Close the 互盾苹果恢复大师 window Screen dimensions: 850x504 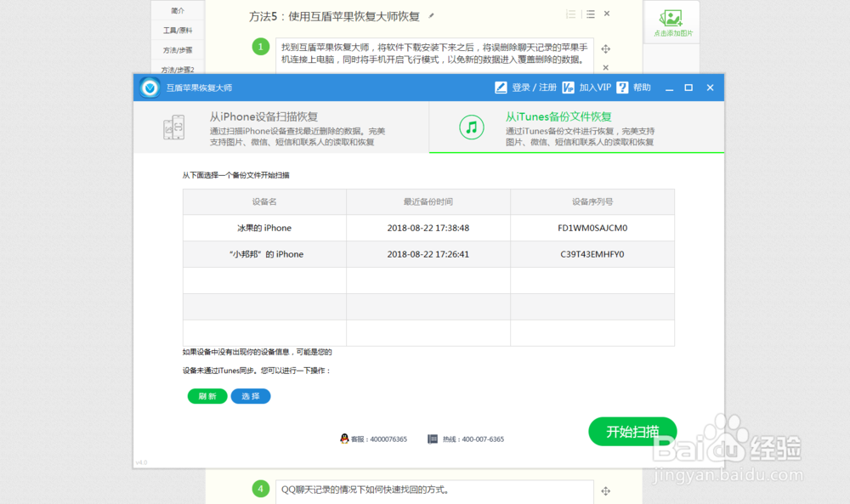(710, 88)
